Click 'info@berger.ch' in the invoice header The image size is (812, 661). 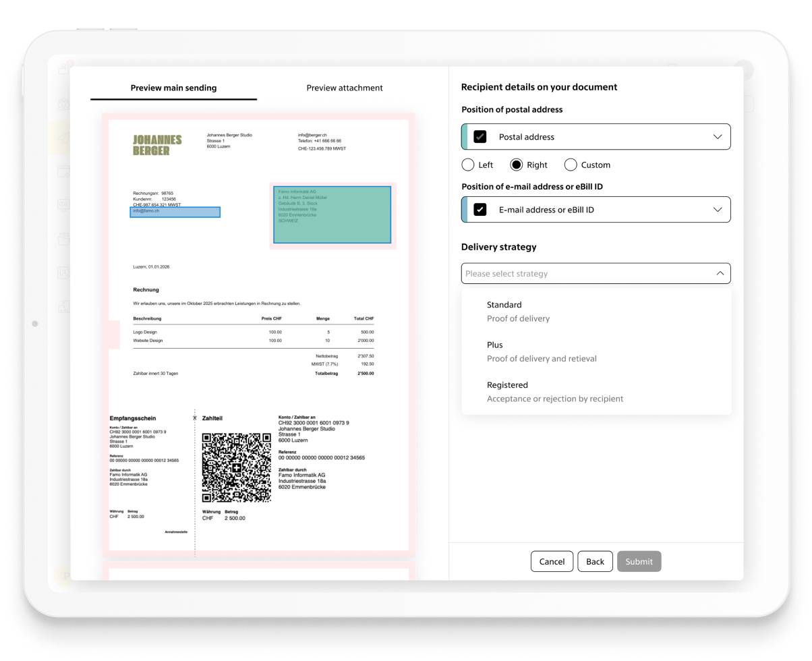(x=312, y=135)
